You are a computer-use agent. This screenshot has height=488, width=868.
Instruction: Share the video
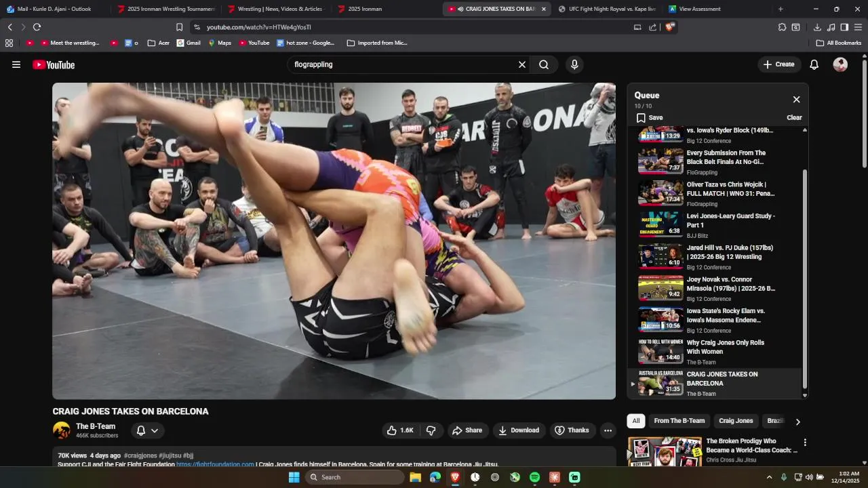[x=467, y=430]
